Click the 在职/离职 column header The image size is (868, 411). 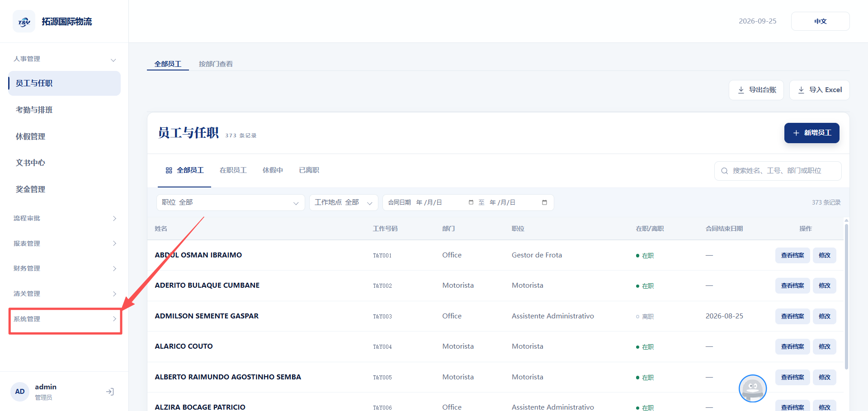click(650, 229)
